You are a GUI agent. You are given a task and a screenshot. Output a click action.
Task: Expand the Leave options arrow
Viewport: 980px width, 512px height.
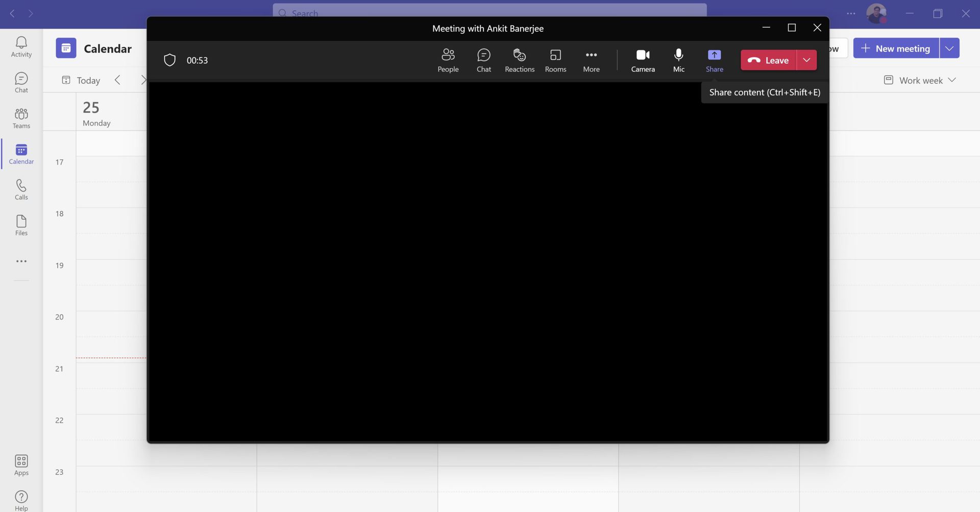point(806,60)
